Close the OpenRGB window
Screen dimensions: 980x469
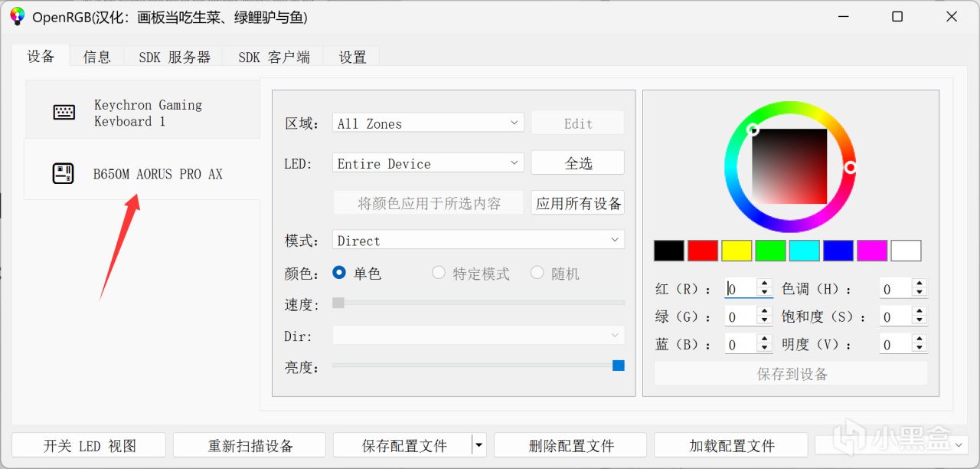pyautogui.click(x=951, y=16)
